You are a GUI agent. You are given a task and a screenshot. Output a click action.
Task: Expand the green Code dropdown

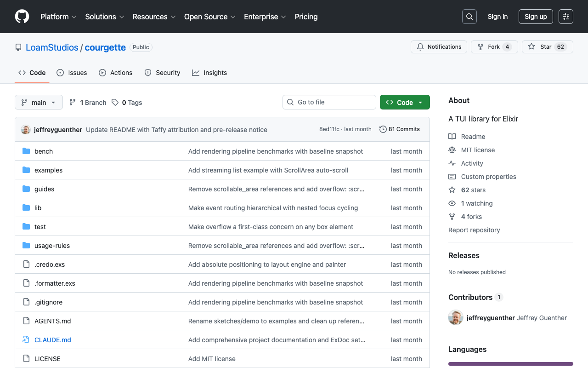405,102
